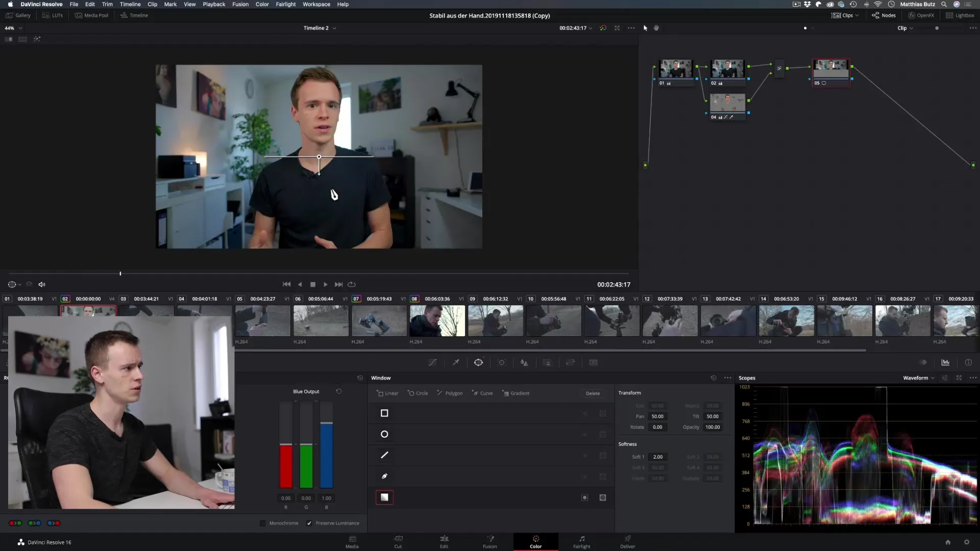This screenshot has width=980, height=551.
Task: Open the Sizing palette
Action: coord(570,362)
